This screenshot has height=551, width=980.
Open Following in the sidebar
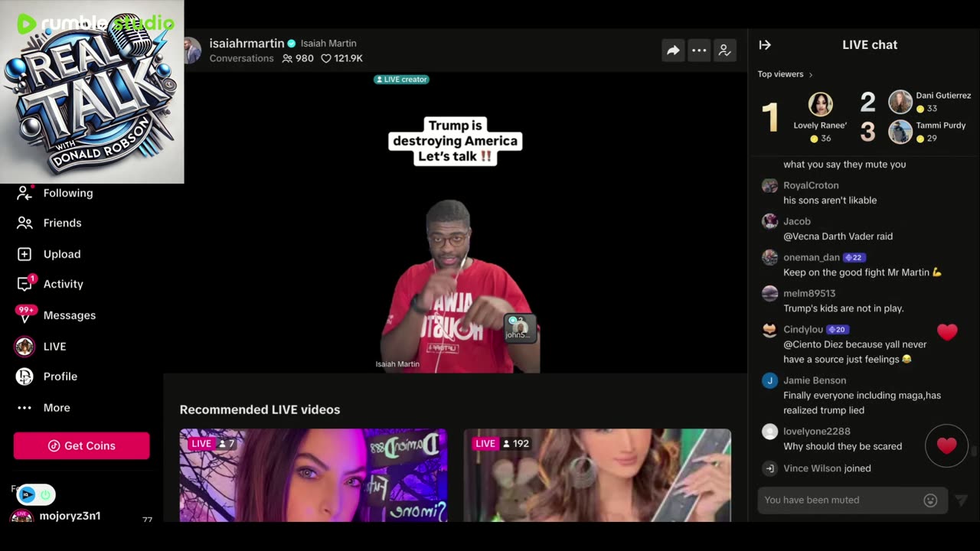tap(55, 194)
